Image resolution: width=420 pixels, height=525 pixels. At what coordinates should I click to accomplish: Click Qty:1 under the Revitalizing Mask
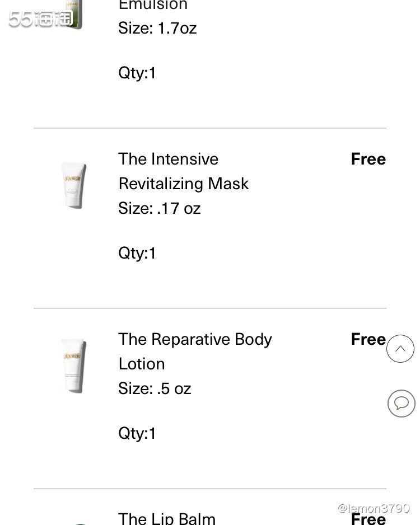(137, 253)
